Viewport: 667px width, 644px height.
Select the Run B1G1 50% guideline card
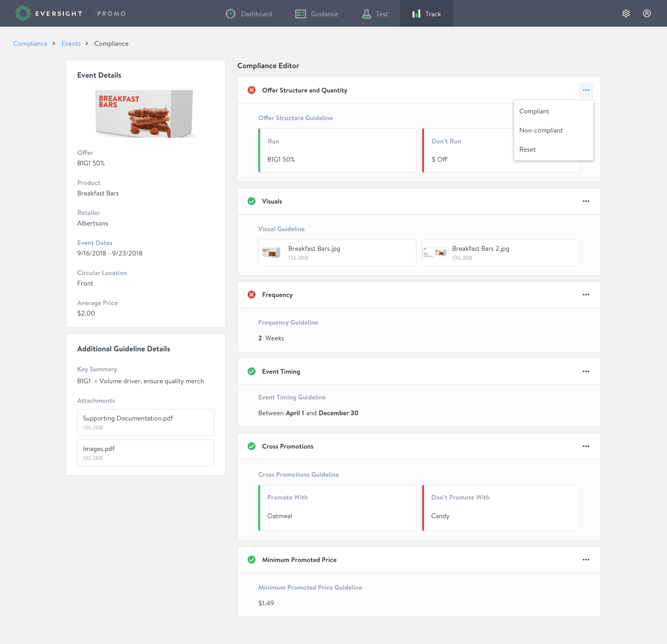click(x=337, y=150)
